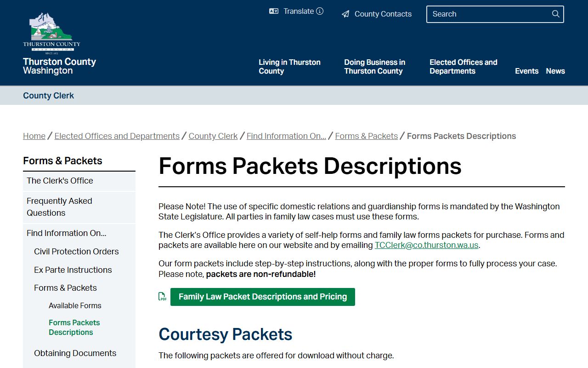Image resolution: width=588 pixels, height=368 pixels.
Task: Open Family Law Packet Descriptions and Pricing
Action: (x=262, y=297)
